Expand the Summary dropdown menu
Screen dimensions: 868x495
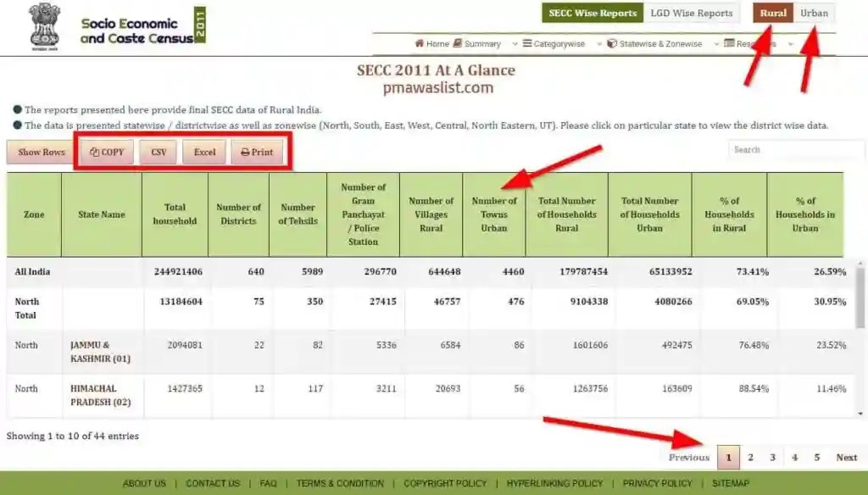click(x=515, y=43)
